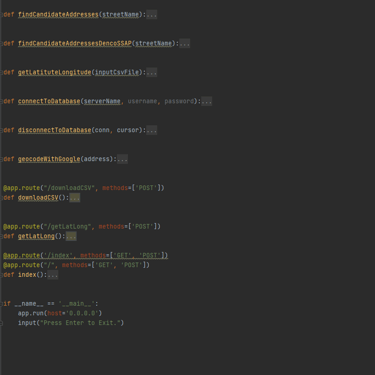Screen dimensions: 375x375
Task: Click the address parameter of geocodeWithGoogle
Action: (x=97, y=159)
